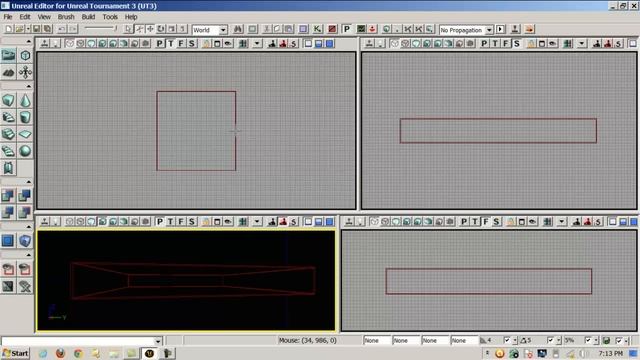Click the autosave disk icon in status bar
The width and height of the screenshot is (640, 360).
[x=607, y=340]
